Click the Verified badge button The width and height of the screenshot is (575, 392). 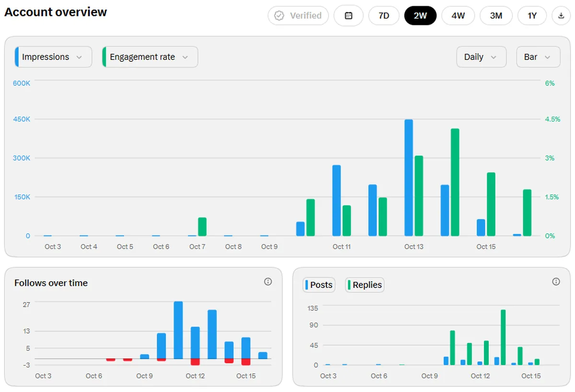pos(298,15)
